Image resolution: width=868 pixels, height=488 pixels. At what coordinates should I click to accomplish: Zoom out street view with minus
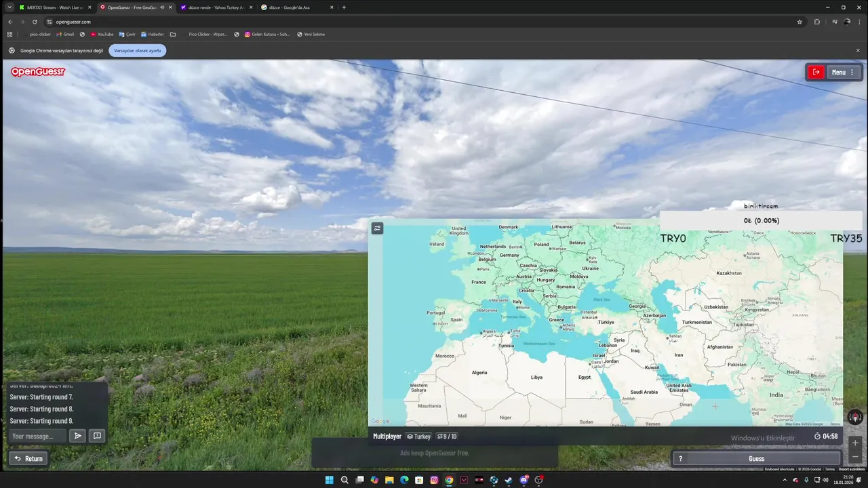[x=855, y=457]
